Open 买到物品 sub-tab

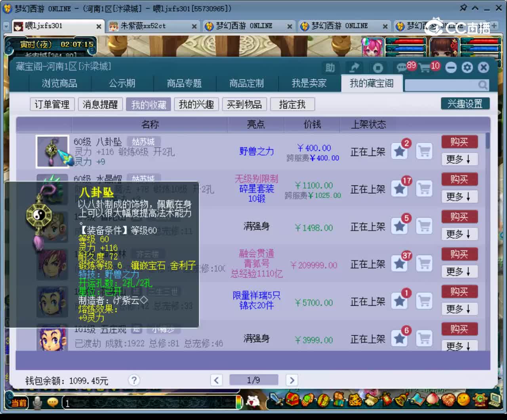coord(244,105)
